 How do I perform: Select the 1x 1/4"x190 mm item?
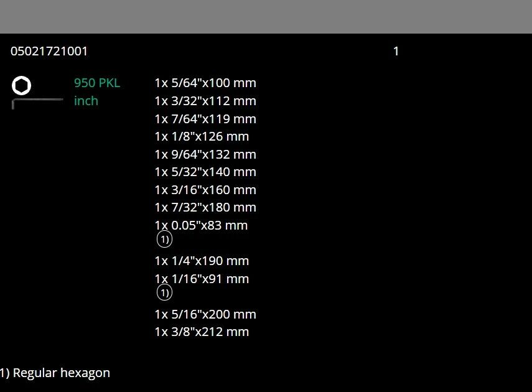click(x=202, y=261)
